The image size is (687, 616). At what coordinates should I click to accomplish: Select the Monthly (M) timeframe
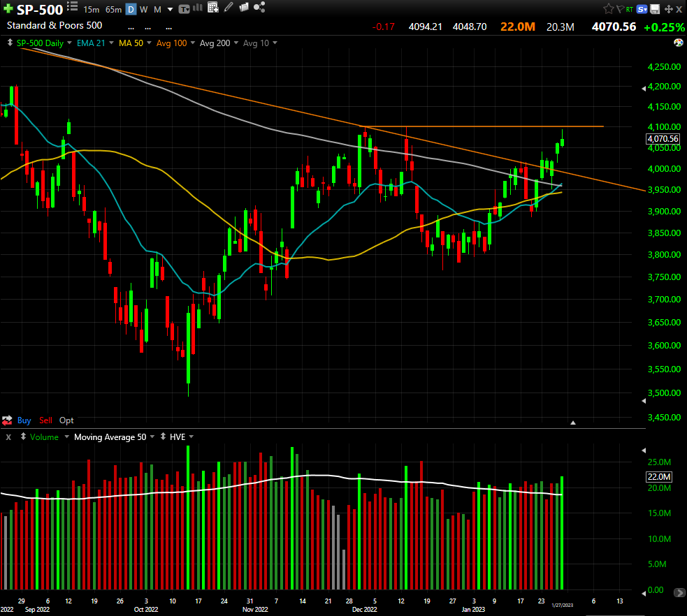pos(158,10)
